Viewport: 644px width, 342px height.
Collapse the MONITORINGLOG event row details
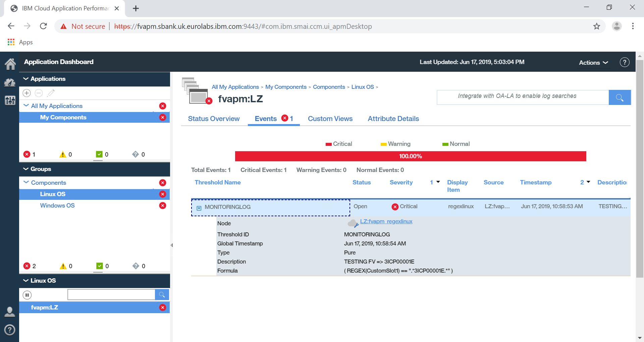[x=199, y=208]
